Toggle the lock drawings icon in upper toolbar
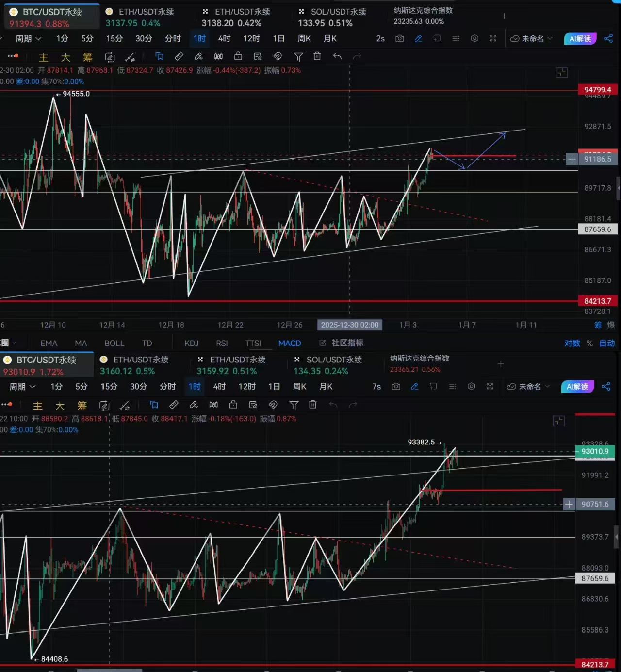The image size is (621, 672). pyautogui.click(x=238, y=56)
